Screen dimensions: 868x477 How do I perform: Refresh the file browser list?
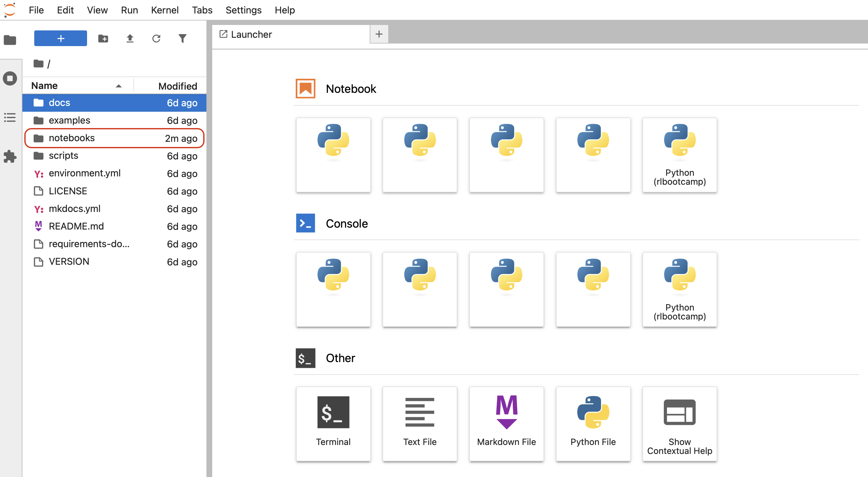(156, 38)
